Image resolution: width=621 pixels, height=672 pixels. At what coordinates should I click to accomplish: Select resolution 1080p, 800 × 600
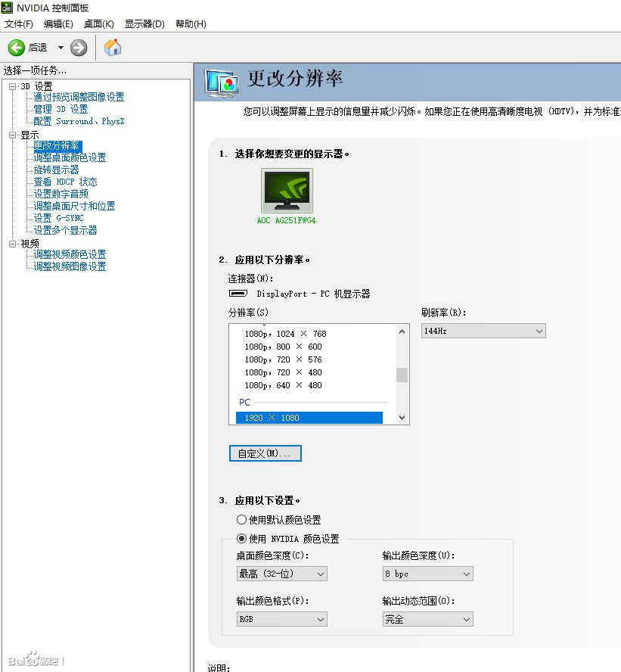tap(283, 347)
